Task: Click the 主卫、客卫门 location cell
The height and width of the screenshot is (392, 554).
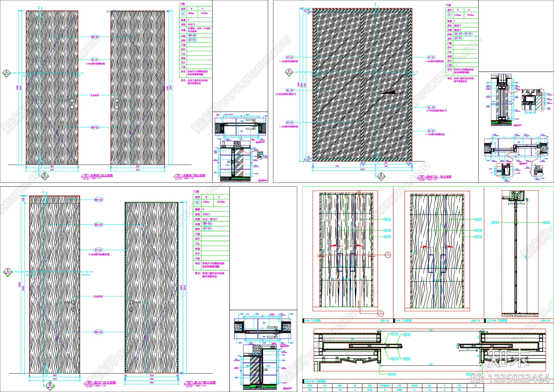Action: (210, 219)
